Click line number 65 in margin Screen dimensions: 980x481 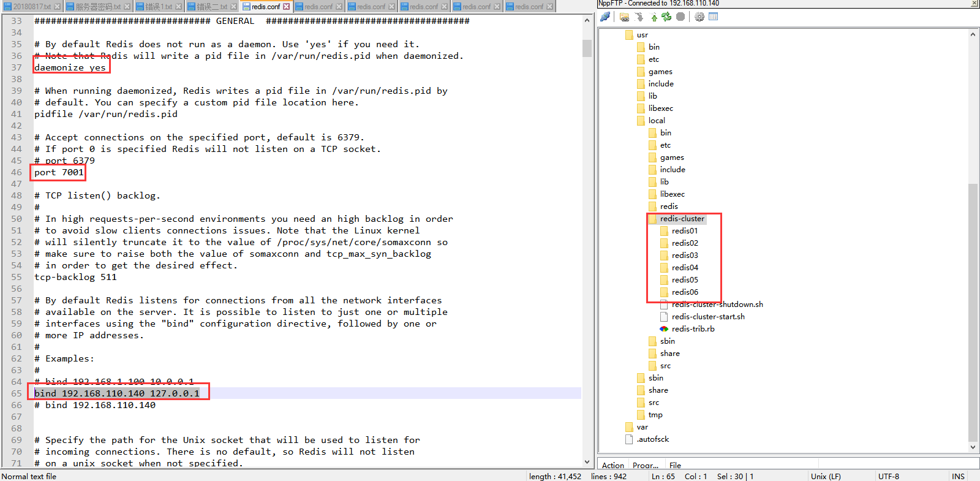[17, 393]
